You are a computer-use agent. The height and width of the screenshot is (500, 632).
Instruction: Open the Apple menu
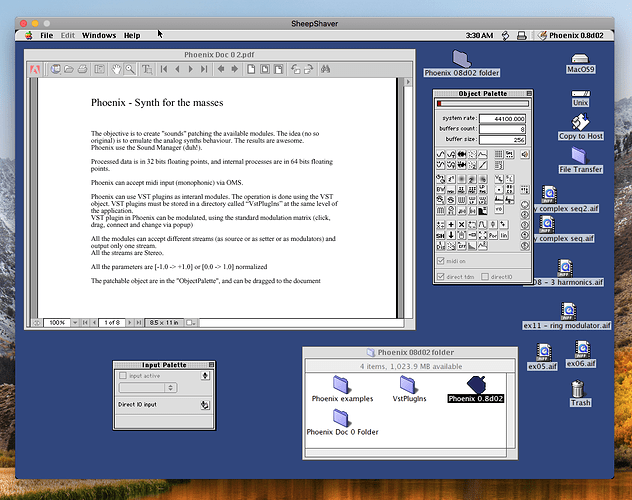click(29, 35)
